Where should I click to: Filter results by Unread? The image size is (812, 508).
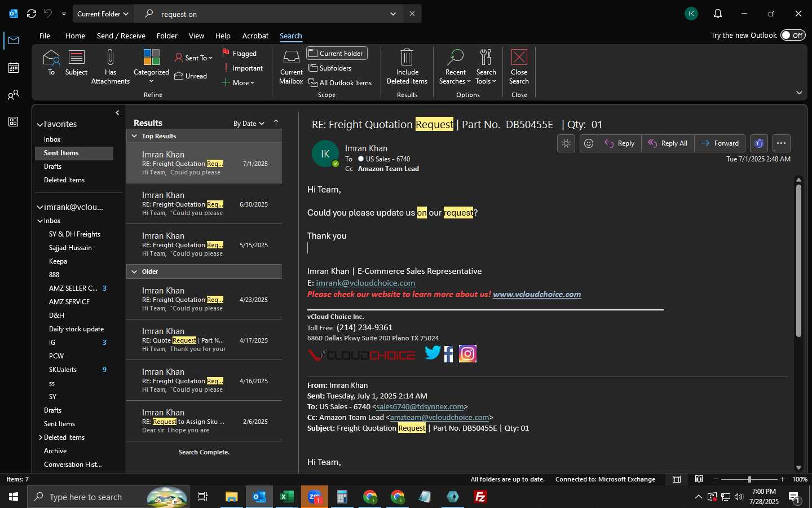191,76
